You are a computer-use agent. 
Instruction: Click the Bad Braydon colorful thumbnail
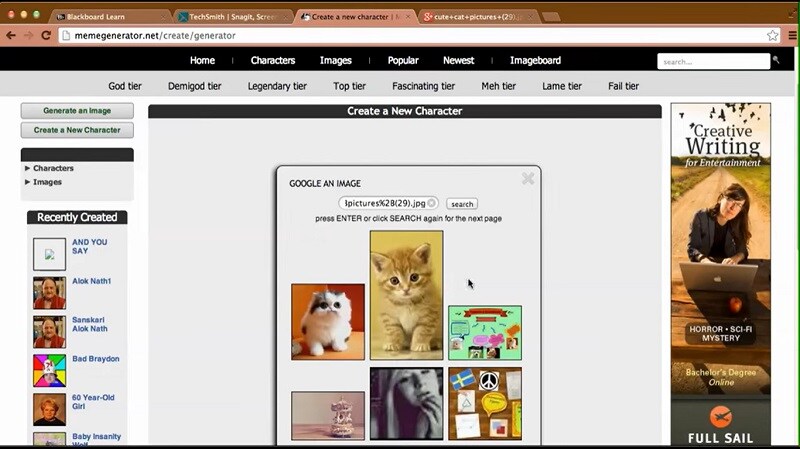coord(49,370)
